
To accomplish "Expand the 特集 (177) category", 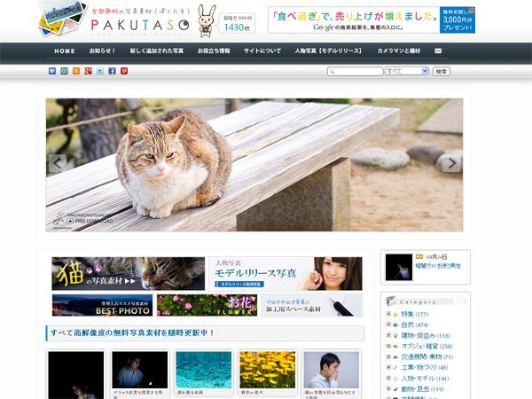I will point(388,314).
